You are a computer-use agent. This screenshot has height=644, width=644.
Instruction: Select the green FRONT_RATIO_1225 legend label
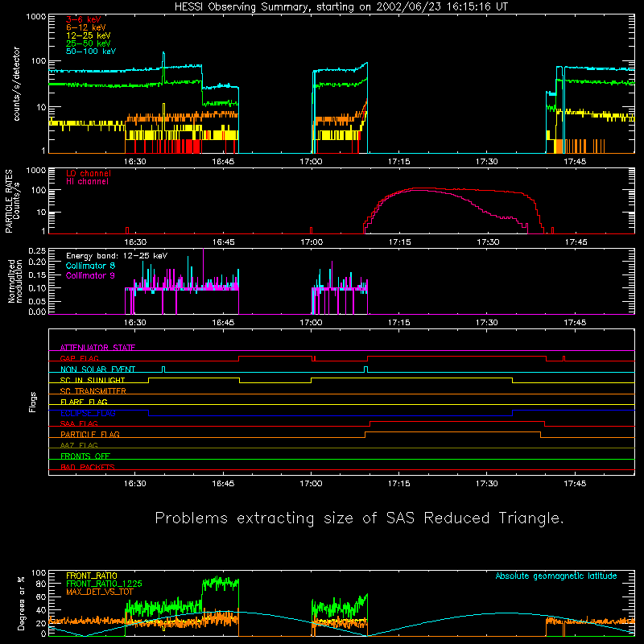[x=104, y=584]
